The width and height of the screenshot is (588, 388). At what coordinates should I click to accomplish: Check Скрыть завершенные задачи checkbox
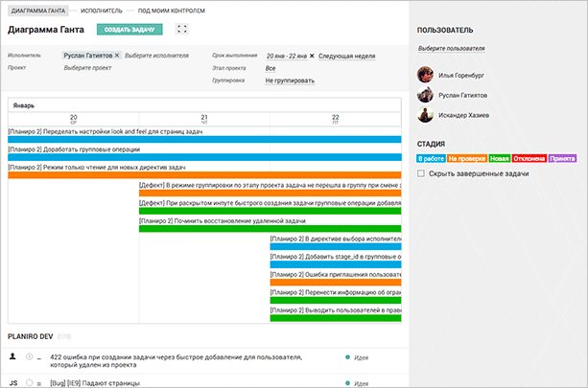421,173
